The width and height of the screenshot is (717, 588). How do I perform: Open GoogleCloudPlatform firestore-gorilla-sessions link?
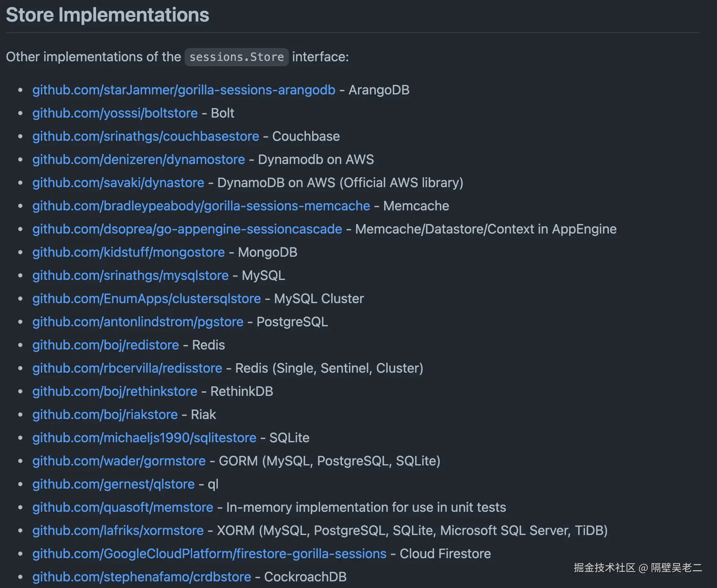point(209,554)
